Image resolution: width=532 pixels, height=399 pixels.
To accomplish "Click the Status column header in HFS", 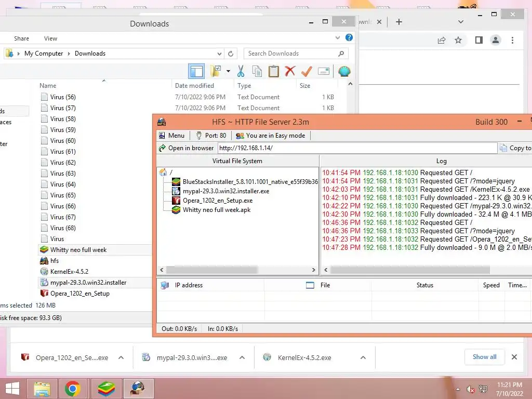I will 425,285.
